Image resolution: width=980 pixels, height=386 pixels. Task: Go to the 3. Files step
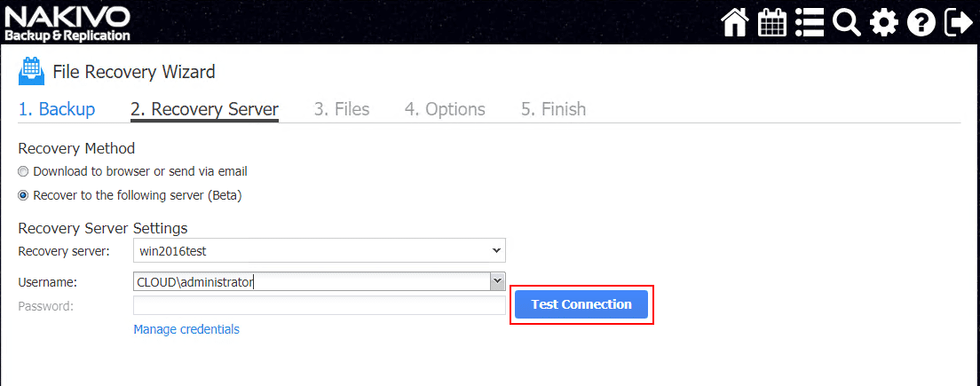point(342,109)
